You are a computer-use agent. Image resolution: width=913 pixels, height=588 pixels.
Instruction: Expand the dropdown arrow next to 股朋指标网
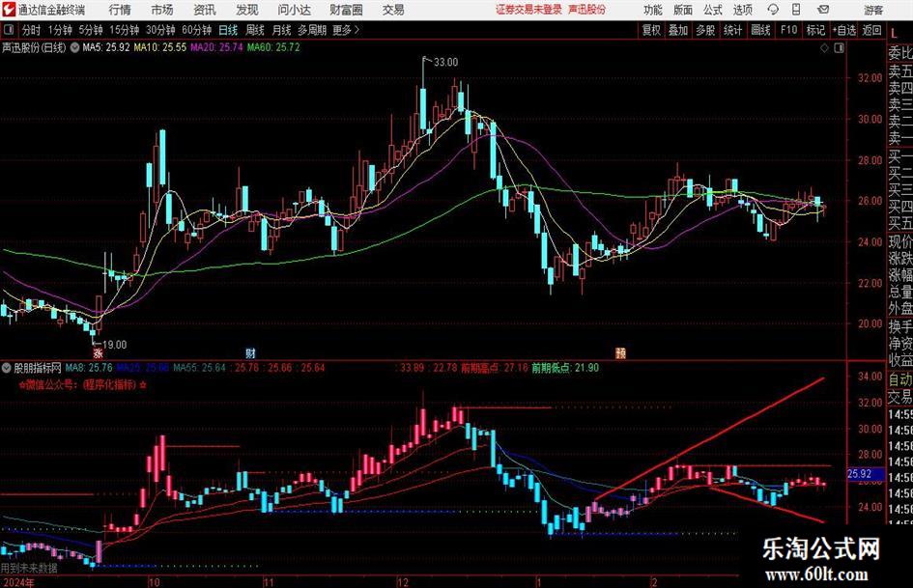pos(7,368)
